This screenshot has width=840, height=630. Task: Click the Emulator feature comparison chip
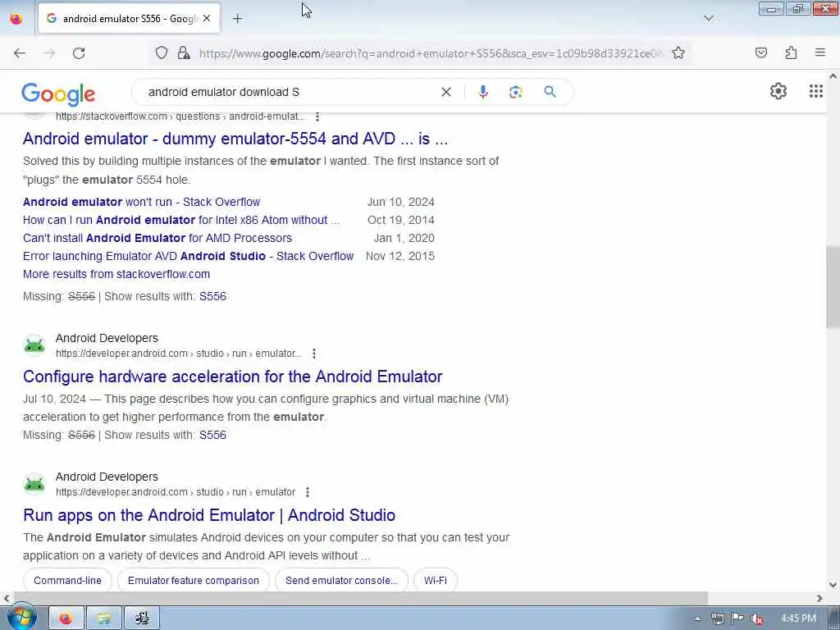194,581
